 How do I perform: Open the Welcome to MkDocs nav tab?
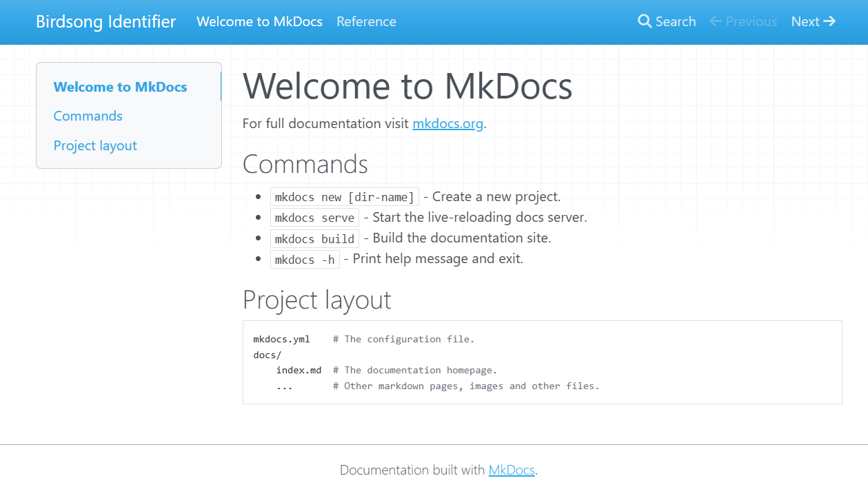pyautogui.click(x=259, y=21)
